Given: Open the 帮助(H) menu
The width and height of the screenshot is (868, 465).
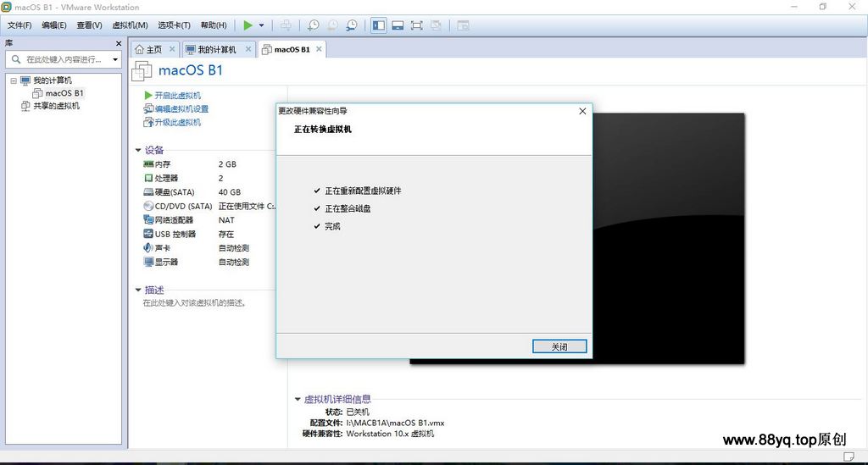Looking at the screenshot, I should click(214, 25).
